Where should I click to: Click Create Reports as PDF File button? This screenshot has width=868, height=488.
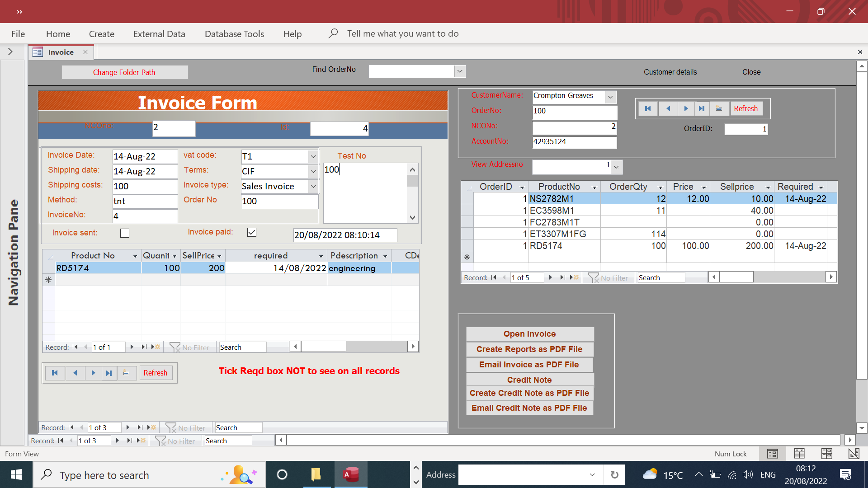pos(529,349)
